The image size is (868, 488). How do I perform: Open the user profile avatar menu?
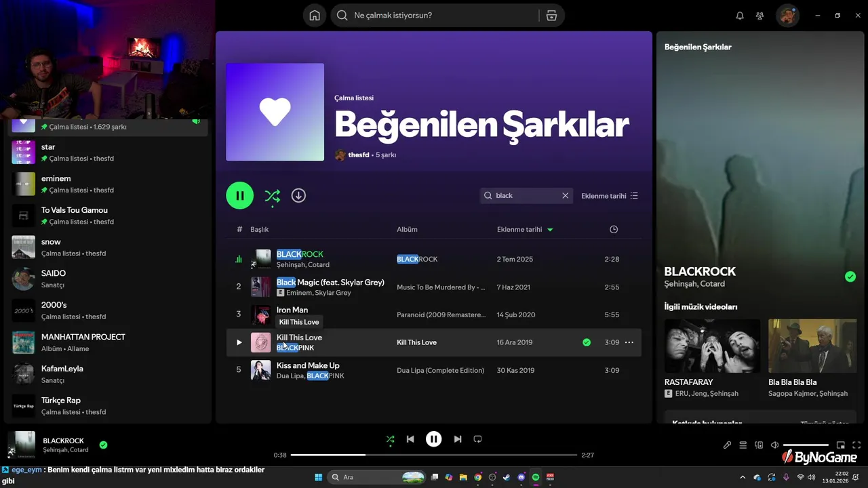[788, 16]
